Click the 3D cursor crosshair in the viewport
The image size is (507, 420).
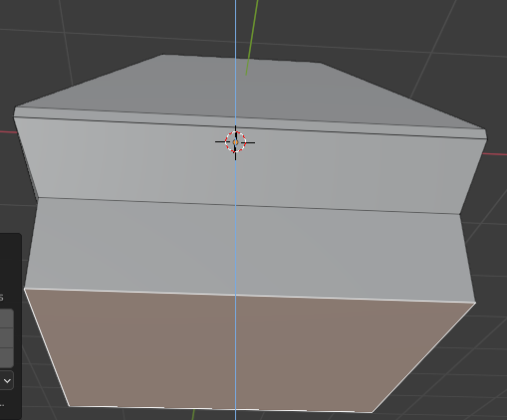tap(235, 142)
